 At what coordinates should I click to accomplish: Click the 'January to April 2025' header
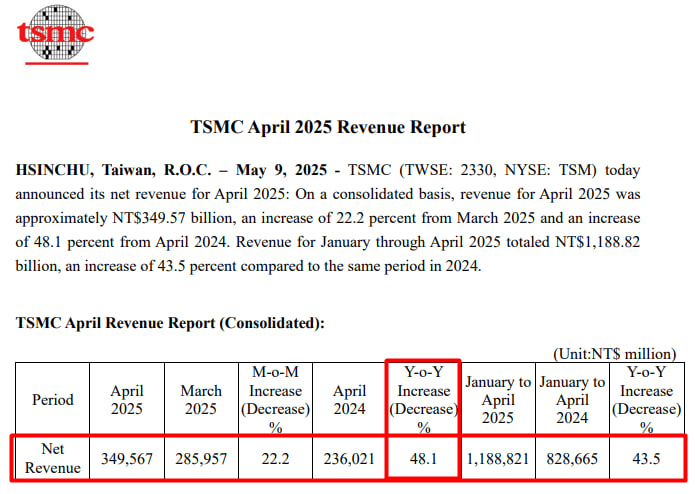(498, 400)
